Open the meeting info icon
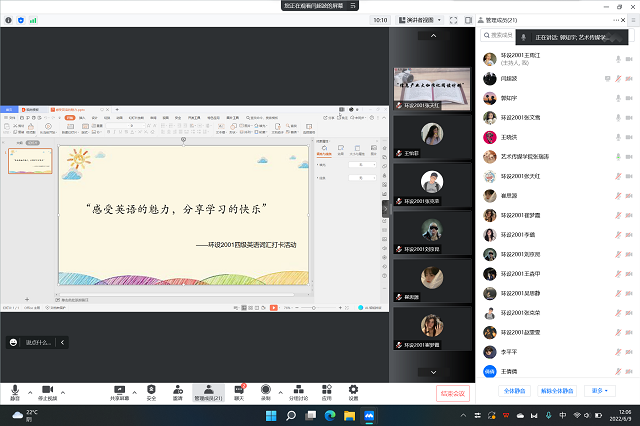Viewport: 640px width, 426px height. [x=8, y=20]
